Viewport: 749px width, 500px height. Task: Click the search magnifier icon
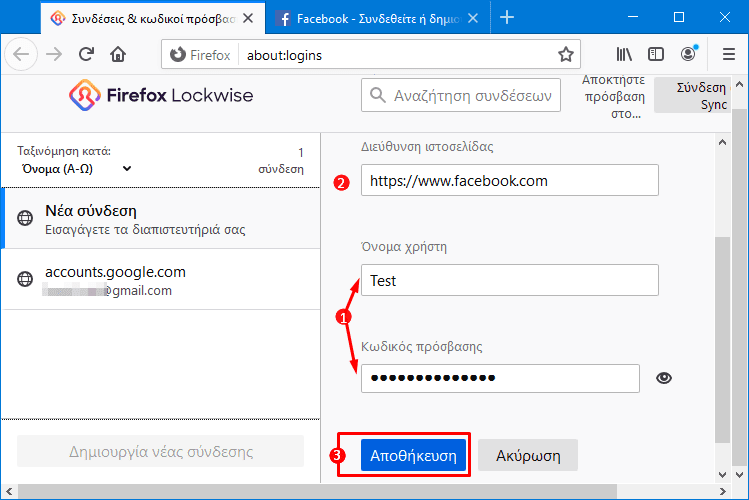click(377, 95)
